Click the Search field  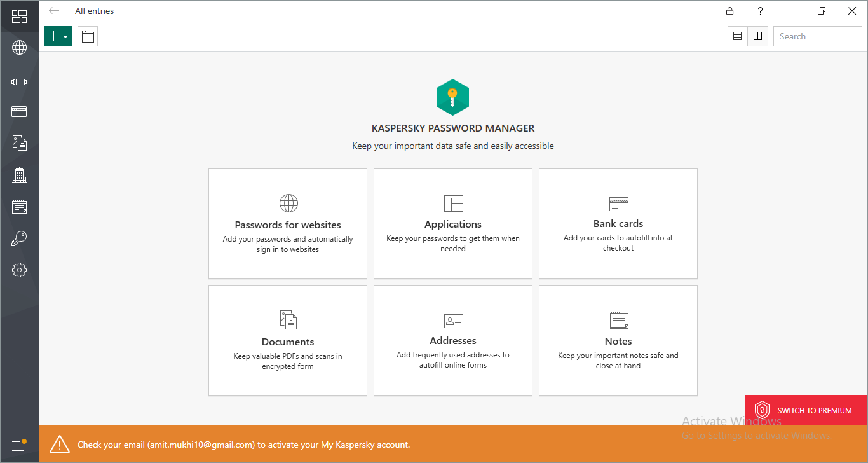(817, 36)
